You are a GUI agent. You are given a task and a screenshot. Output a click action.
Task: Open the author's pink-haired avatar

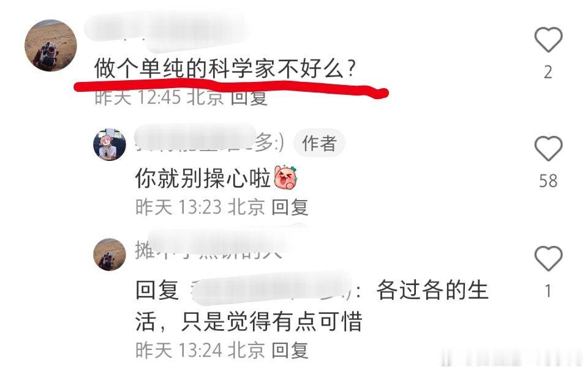click(x=110, y=144)
